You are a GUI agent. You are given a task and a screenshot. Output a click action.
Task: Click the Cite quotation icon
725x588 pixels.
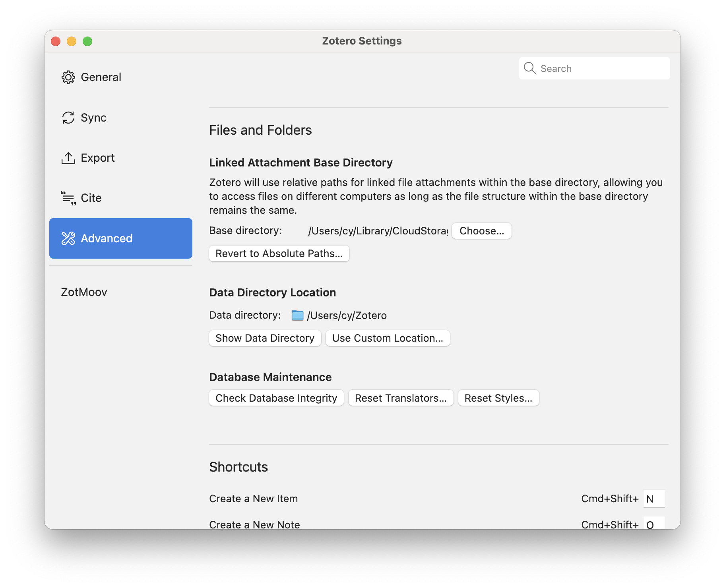(68, 198)
